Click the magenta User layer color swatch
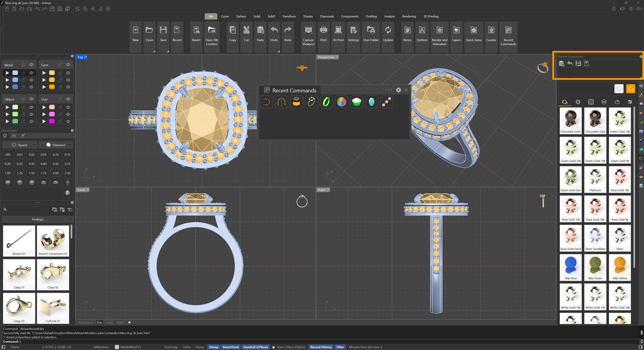Image resolution: width=644 pixels, height=350 pixels. 52,121
